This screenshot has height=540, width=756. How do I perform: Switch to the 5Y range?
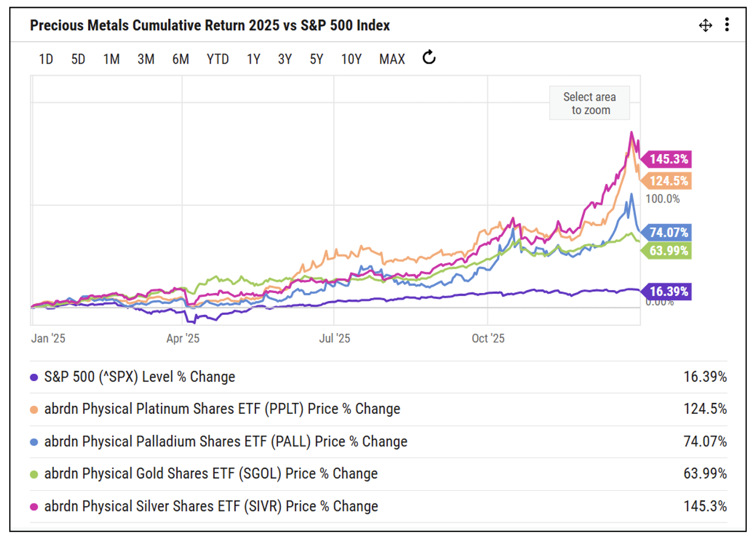[x=316, y=59]
